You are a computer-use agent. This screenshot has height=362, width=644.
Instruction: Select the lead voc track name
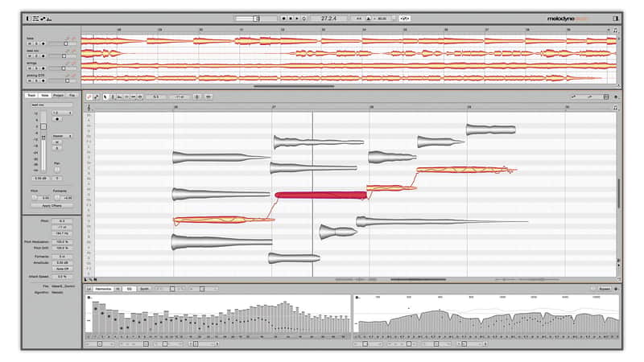coord(33,51)
